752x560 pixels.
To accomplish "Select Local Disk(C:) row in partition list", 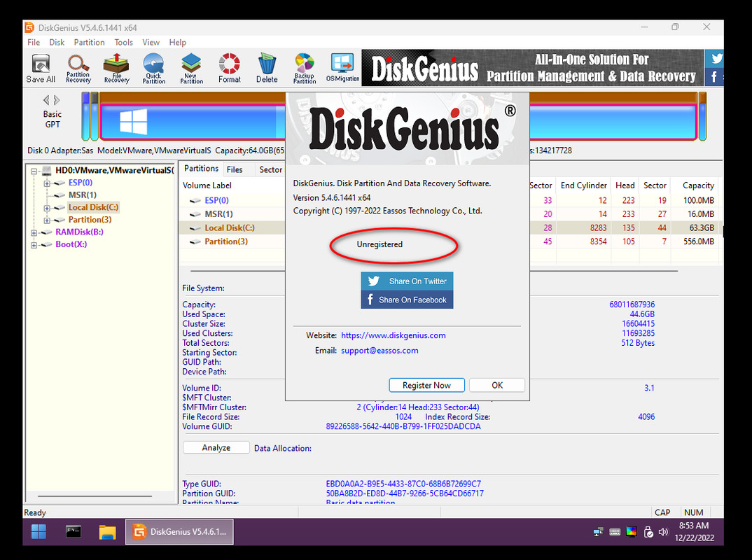I will (x=233, y=228).
